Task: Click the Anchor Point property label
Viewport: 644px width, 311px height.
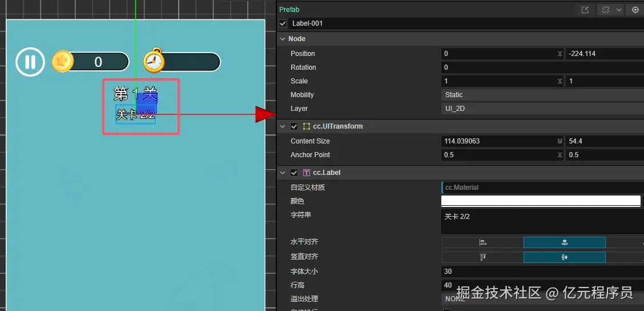Action: click(x=310, y=155)
